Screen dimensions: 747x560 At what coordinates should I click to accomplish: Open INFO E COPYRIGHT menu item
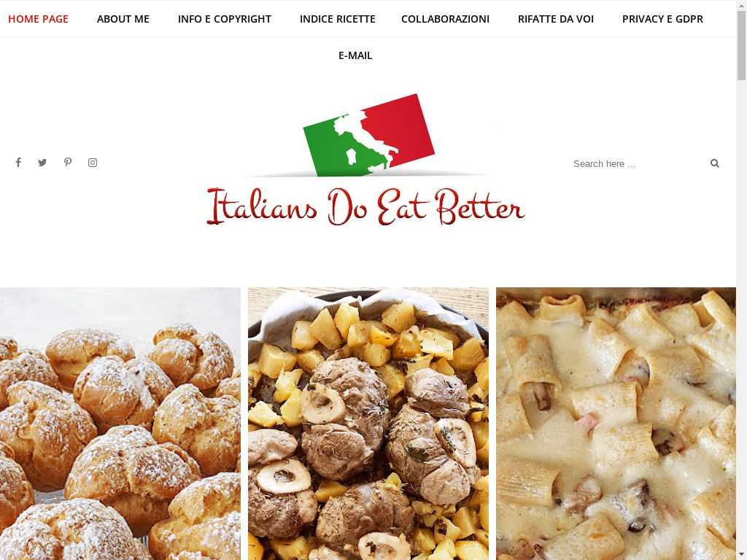pyautogui.click(x=225, y=19)
